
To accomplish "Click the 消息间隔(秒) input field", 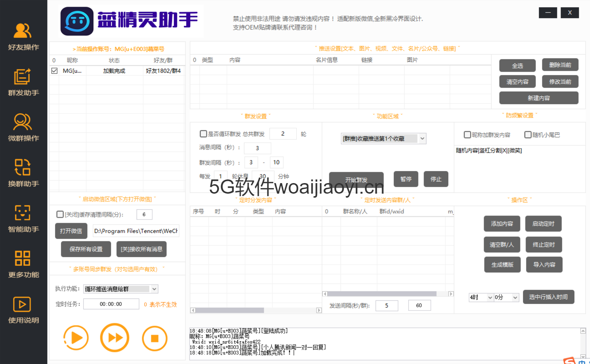I will click(x=257, y=148).
